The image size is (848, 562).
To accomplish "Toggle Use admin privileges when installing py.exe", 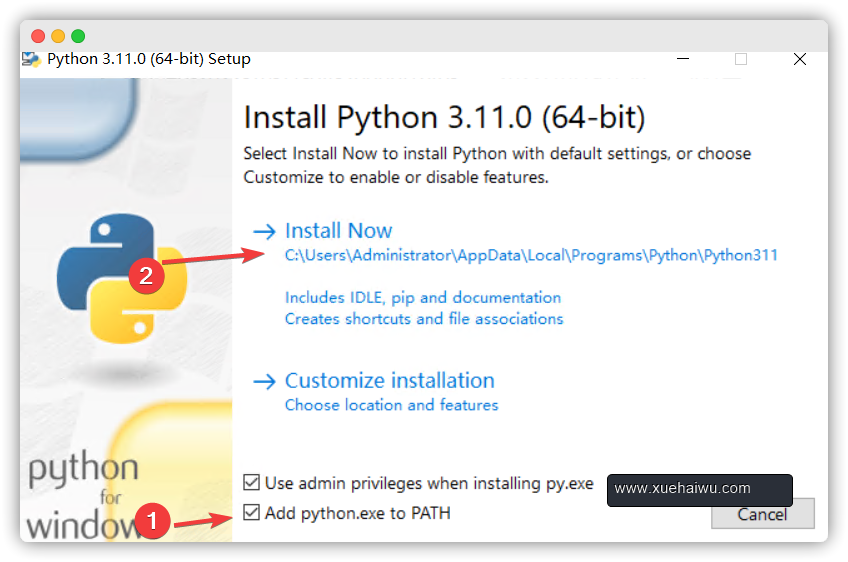I will click(x=251, y=482).
